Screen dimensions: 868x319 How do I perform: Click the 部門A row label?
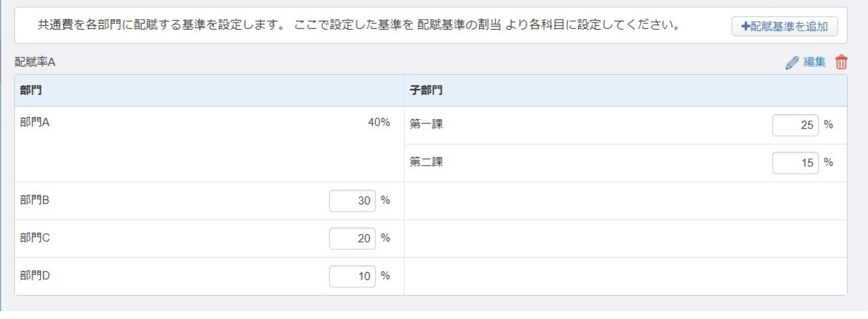click(x=35, y=123)
